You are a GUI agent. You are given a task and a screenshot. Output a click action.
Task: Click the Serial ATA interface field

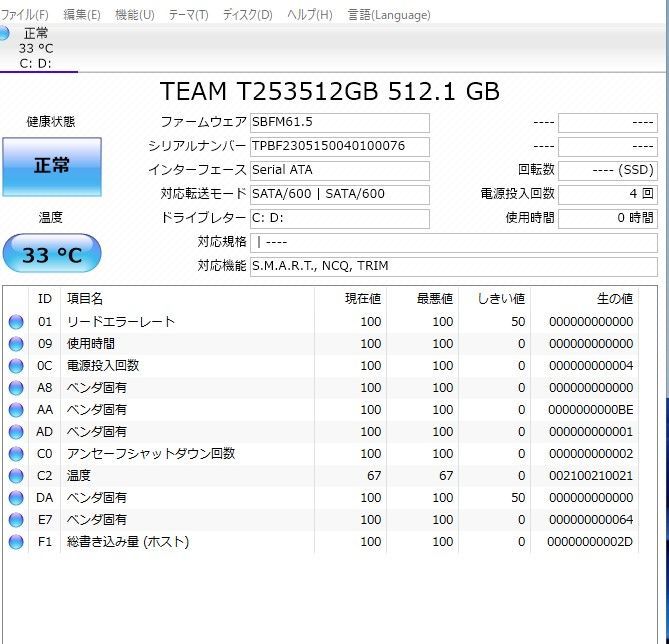click(340, 171)
